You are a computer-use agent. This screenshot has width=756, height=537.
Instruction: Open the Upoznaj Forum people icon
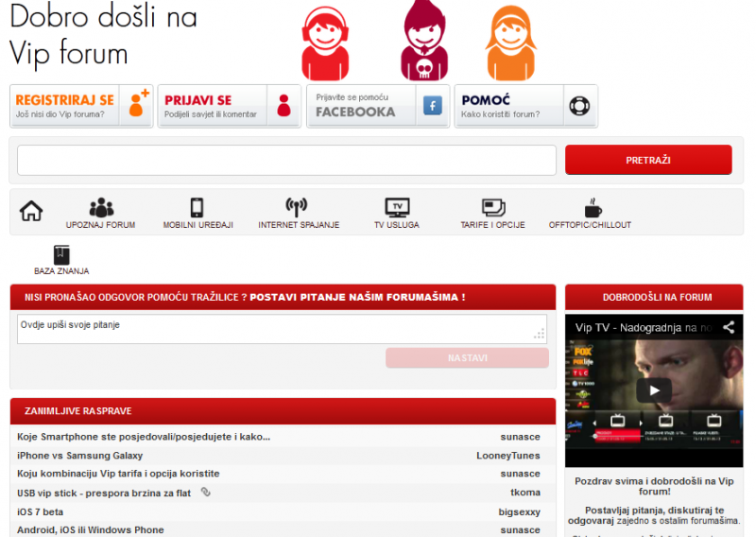(x=101, y=207)
